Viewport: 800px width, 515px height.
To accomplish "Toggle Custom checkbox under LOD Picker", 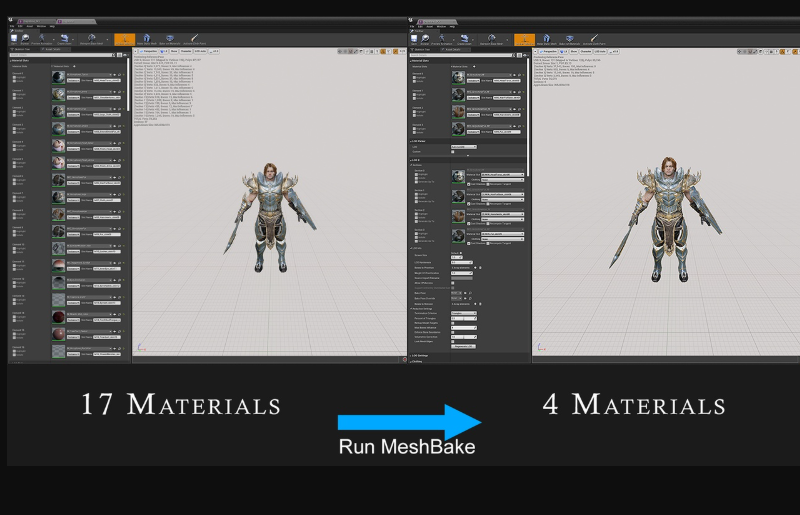I will [x=453, y=152].
